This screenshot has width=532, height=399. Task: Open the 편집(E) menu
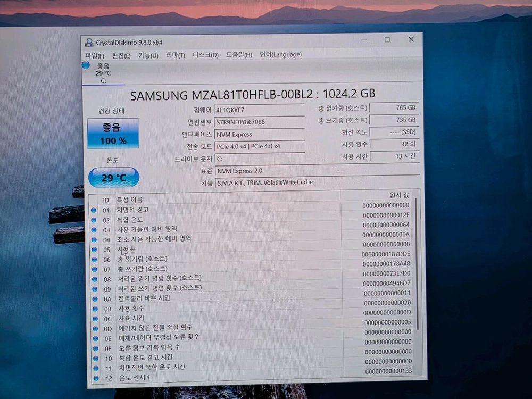point(121,55)
